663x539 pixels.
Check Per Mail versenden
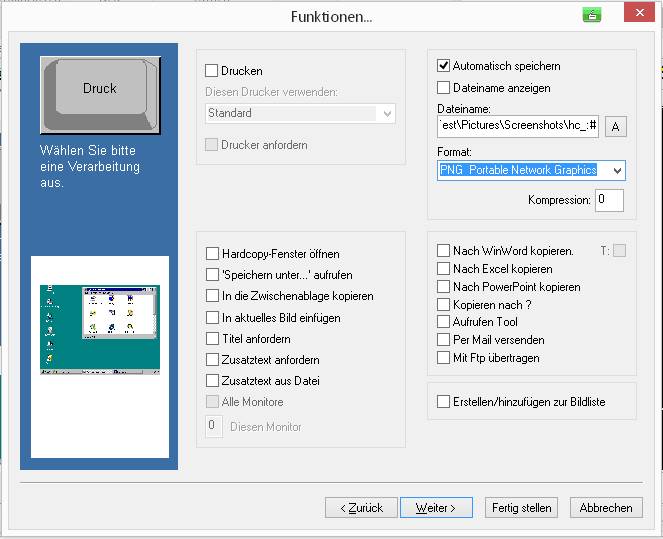[443, 339]
